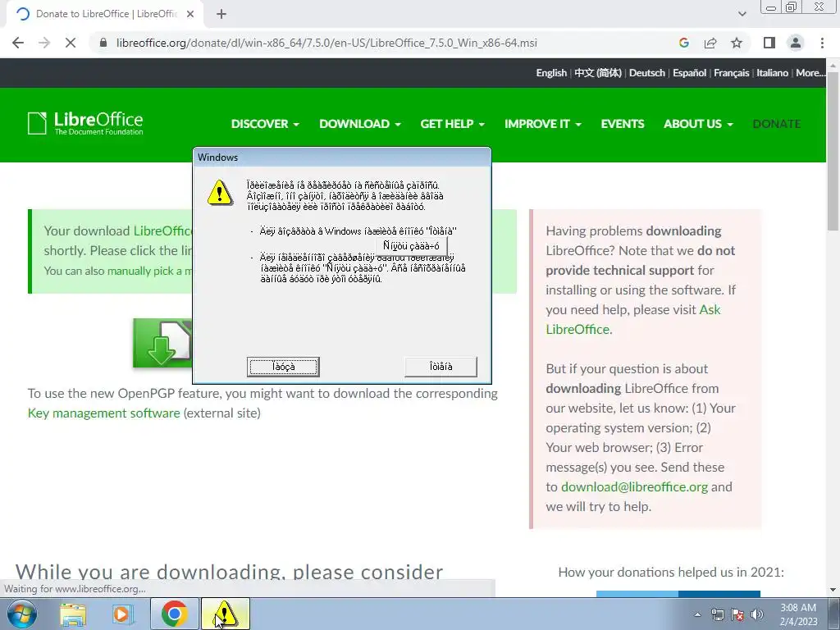Close the Donate to LibreOffice tab
Screen dimensions: 840x630
[190, 15]
